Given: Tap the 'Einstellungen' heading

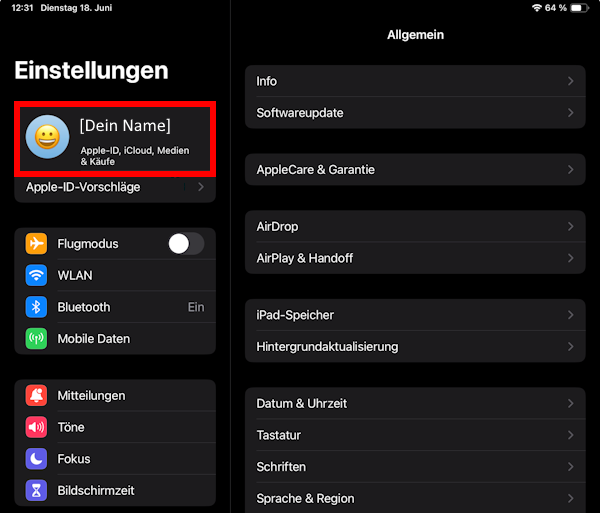Looking at the screenshot, I should pyautogui.click(x=91, y=71).
